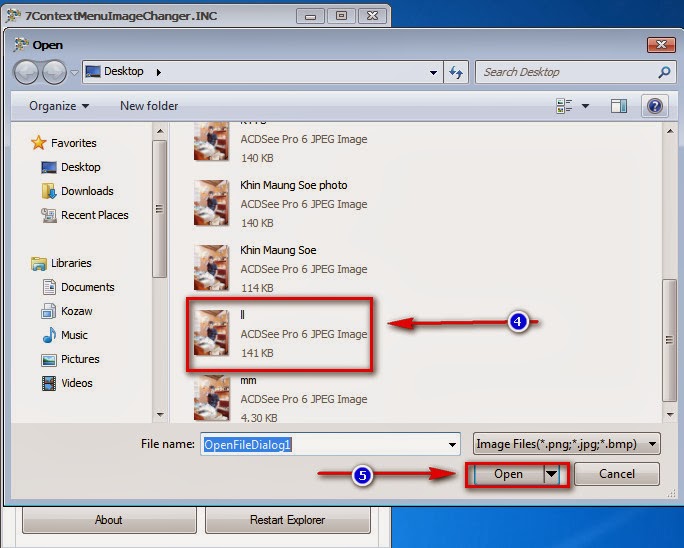Click About in 7ContextMenuImageChanger window

(109, 520)
